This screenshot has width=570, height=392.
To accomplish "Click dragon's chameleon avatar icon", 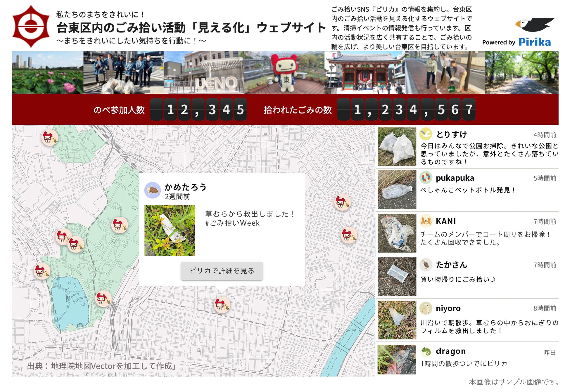I will coord(426,351).
